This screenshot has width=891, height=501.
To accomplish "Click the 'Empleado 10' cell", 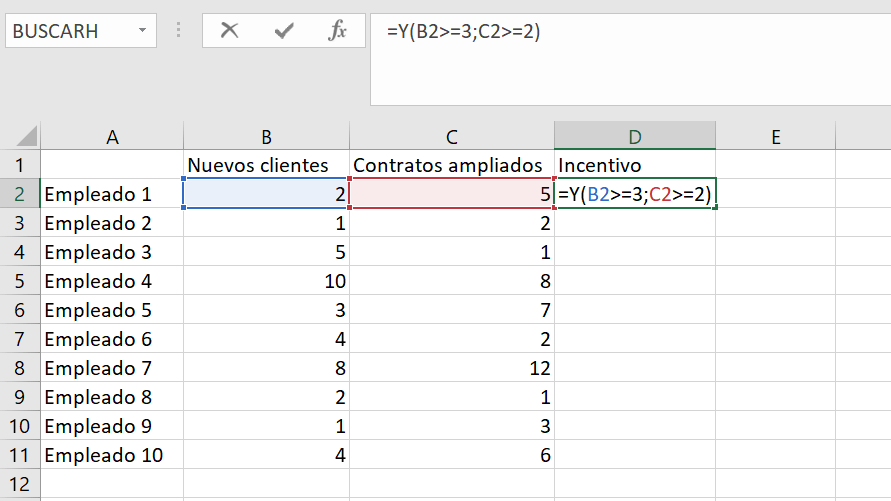I will (112, 455).
